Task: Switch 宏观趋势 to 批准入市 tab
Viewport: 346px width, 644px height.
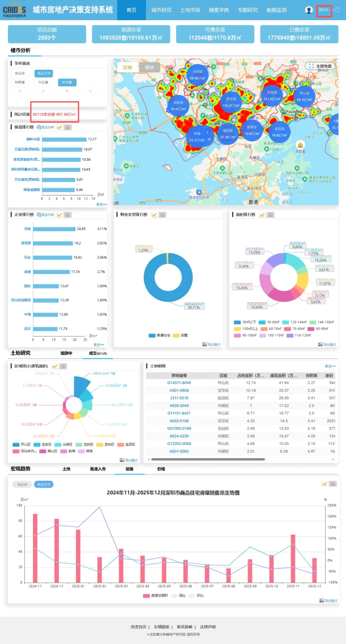Action: (x=98, y=469)
